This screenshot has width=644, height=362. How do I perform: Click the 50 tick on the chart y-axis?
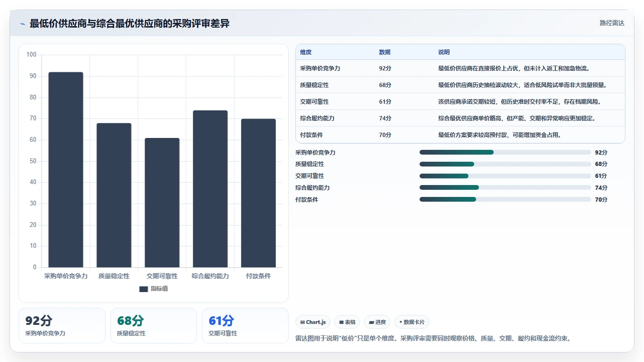tap(33, 161)
